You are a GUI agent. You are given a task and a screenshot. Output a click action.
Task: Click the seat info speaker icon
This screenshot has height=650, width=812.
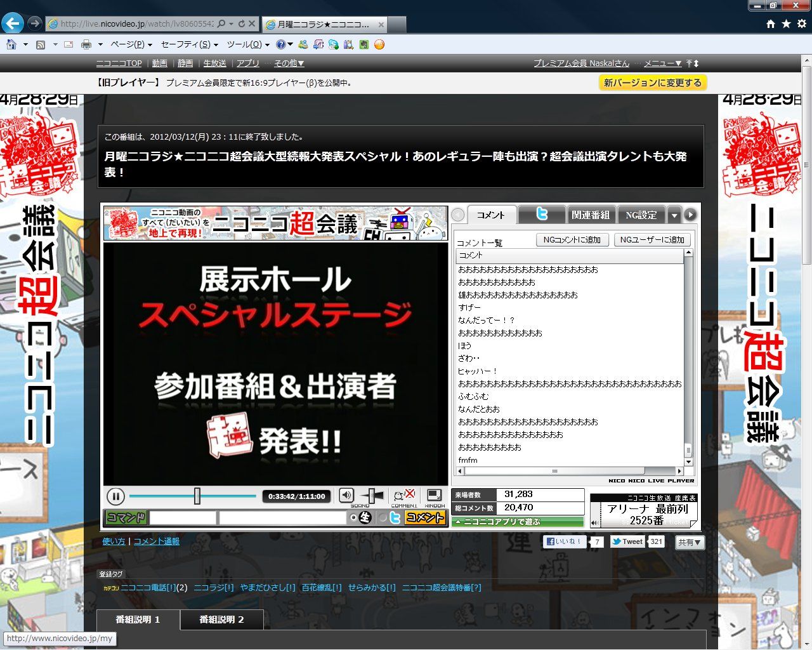click(x=595, y=523)
